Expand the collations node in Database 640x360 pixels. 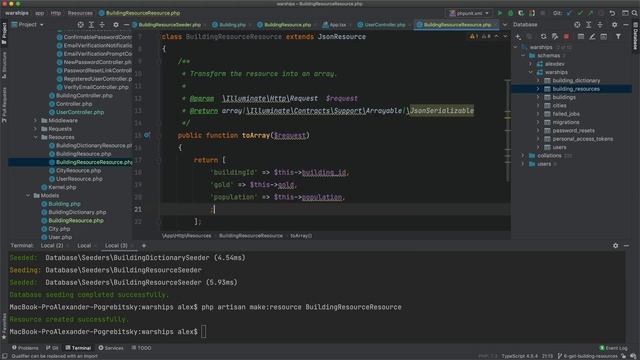pos(523,156)
